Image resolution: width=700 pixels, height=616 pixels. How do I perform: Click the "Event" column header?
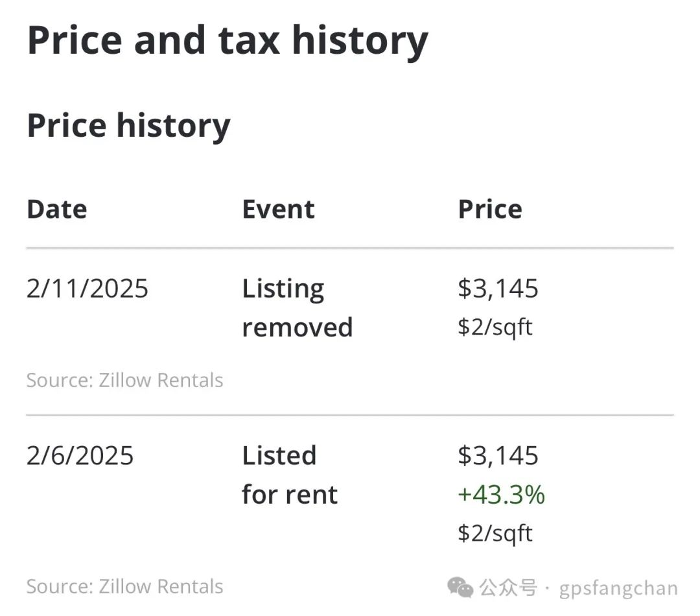tap(278, 209)
